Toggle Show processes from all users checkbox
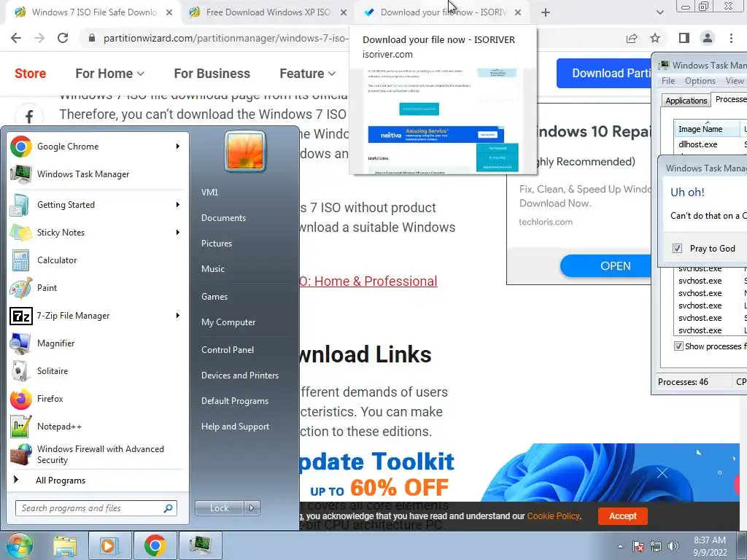747x560 pixels. tap(678, 346)
